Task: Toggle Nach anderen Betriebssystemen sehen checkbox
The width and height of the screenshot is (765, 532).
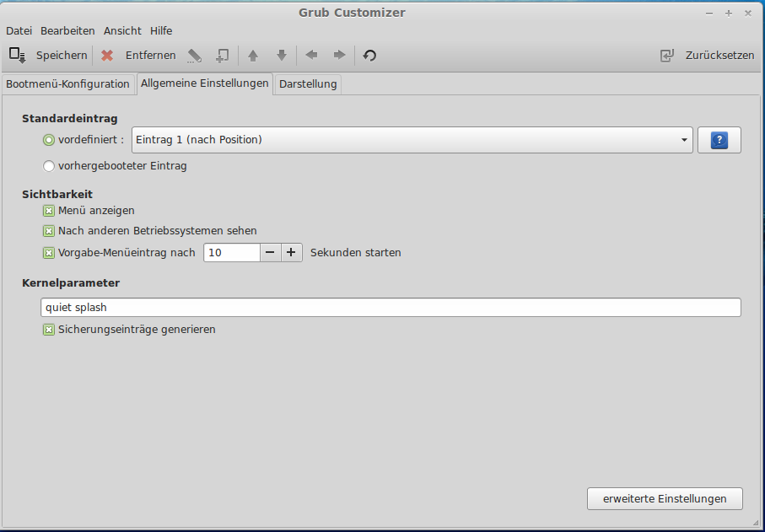Action: (x=49, y=231)
